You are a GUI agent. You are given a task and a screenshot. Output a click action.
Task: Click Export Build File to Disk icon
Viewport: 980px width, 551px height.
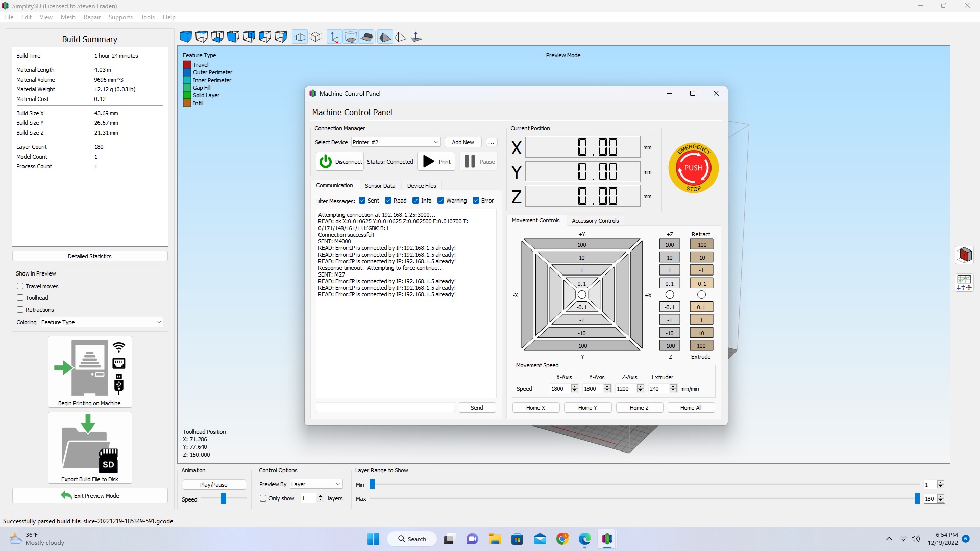(x=90, y=447)
